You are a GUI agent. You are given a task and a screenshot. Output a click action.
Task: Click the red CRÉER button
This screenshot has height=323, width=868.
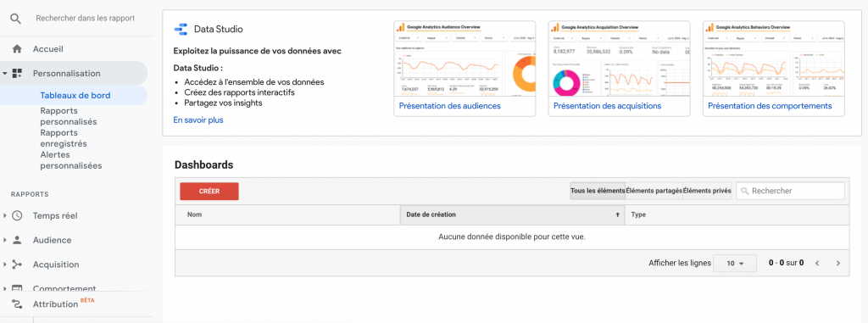coord(209,191)
